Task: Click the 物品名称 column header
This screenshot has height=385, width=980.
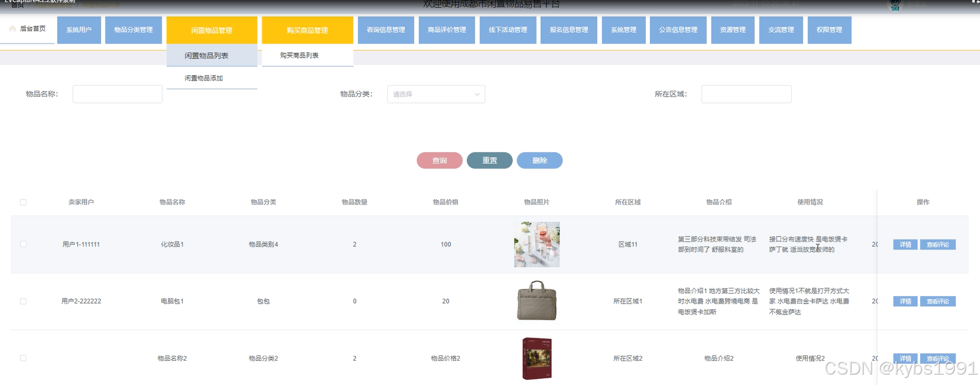Action: coord(172,202)
